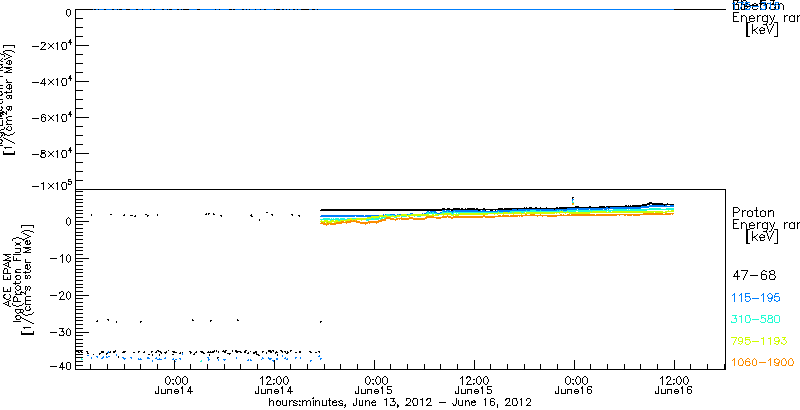Click the -2×10⁴ tick label on upper axis
800x410 pixels.
click(x=50, y=45)
